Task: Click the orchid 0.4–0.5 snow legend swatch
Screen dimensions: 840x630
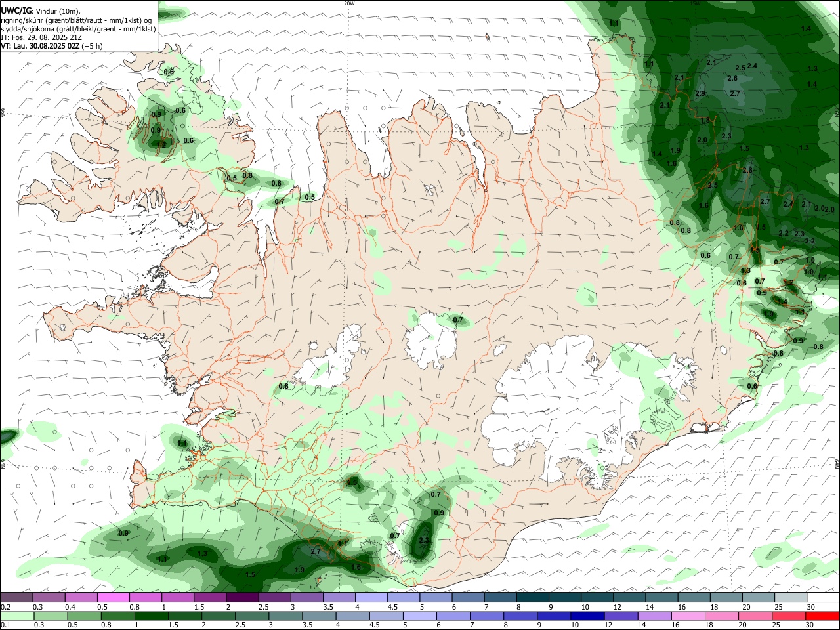Action: click(81, 597)
